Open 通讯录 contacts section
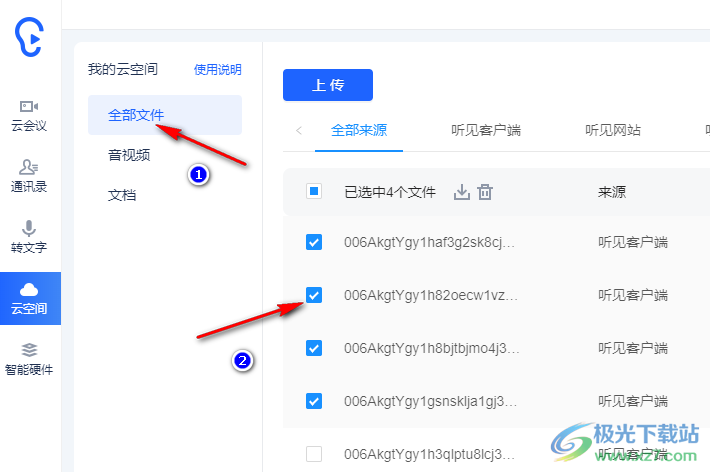Screen dimensions: 710x472 pos(30,175)
